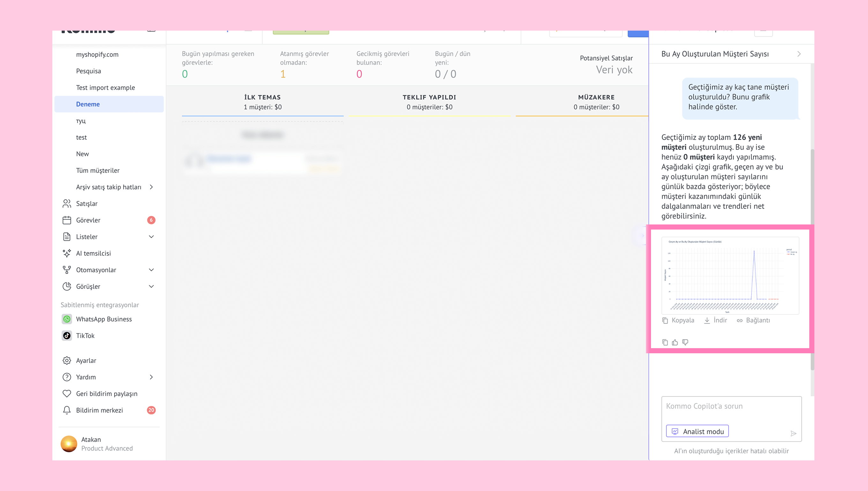The width and height of the screenshot is (868, 491).
Task: Open WhatsApp Business integration
Action: click(x=104, y=319)
